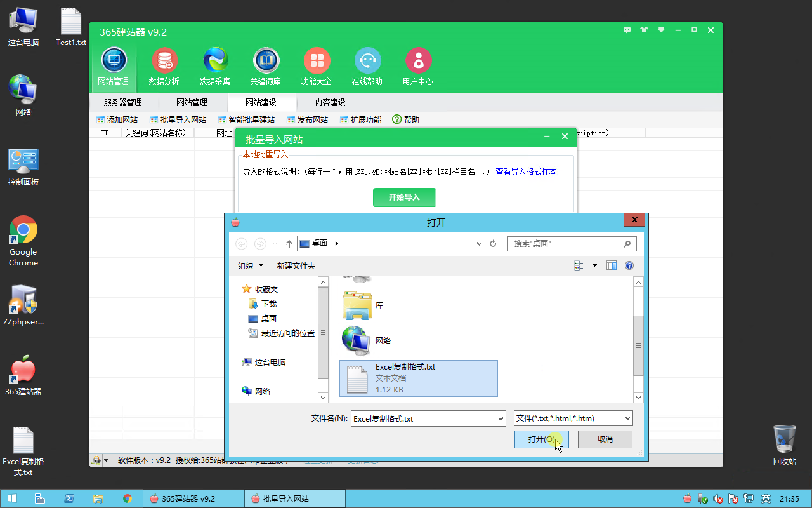Open the 组织 dropdown menu
The height and width of the screenshot is (508, 812).
click(251, 266)
